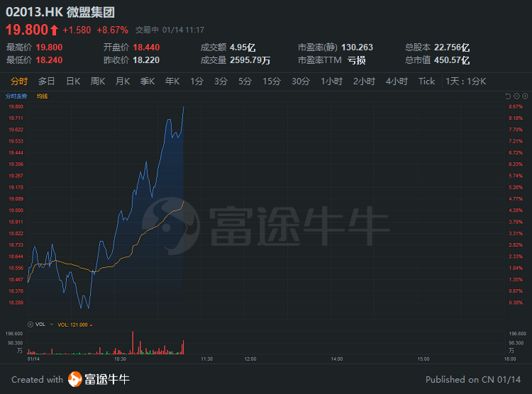Viewport: 532px width, 394px height.
Task: Click the 196.600 volume axis label on left
Action: pos(14,334)
